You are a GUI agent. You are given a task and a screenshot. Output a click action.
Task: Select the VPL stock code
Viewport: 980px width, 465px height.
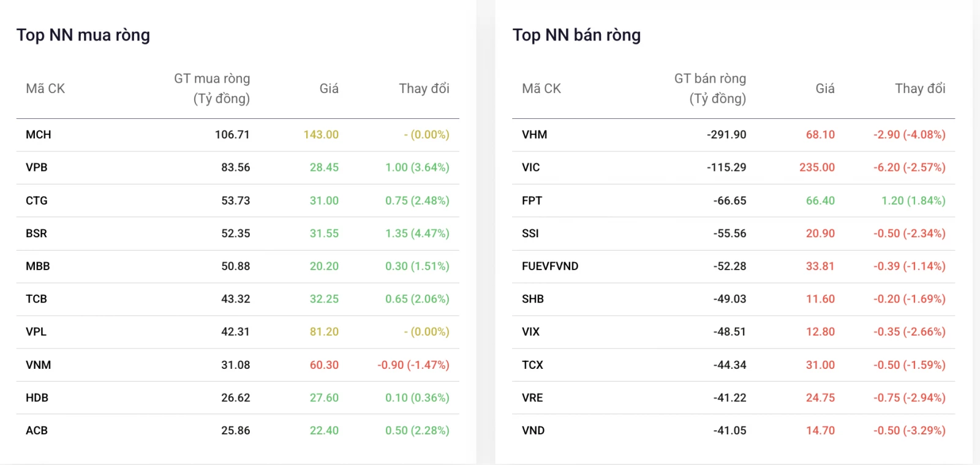[36, 331]
